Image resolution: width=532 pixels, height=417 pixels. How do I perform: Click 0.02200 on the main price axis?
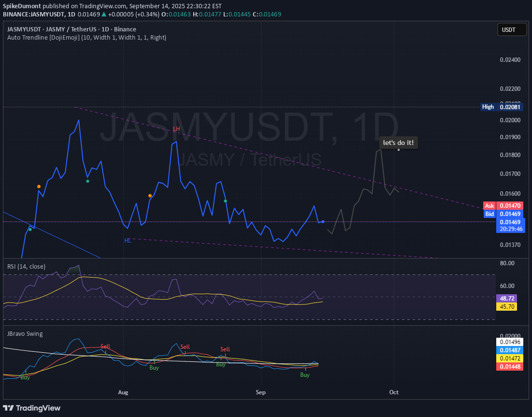click(x=510, y=89)
